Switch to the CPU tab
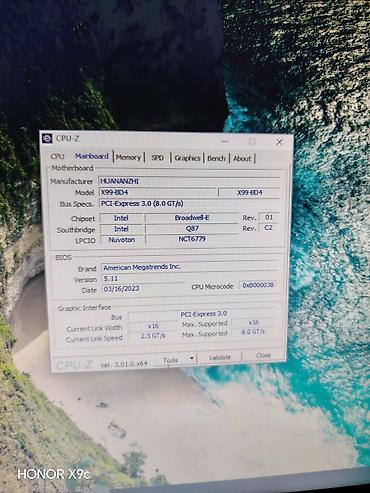This screenshot has height=493, width=370. [x=58, y=156]
